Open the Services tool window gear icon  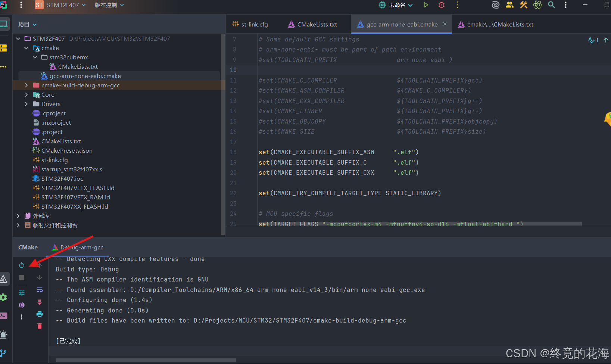4,297
